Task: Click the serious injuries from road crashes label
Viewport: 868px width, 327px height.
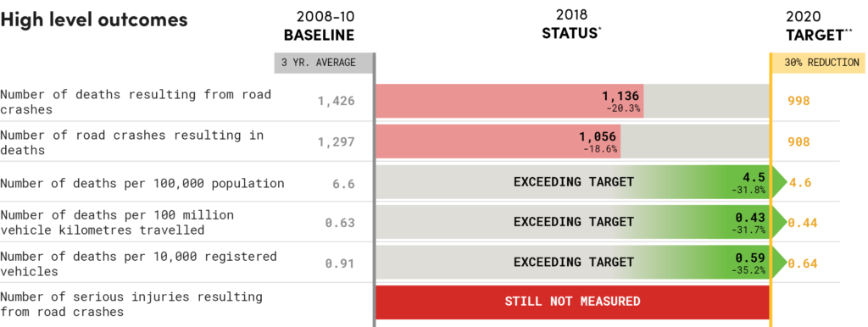Action: 131,304
